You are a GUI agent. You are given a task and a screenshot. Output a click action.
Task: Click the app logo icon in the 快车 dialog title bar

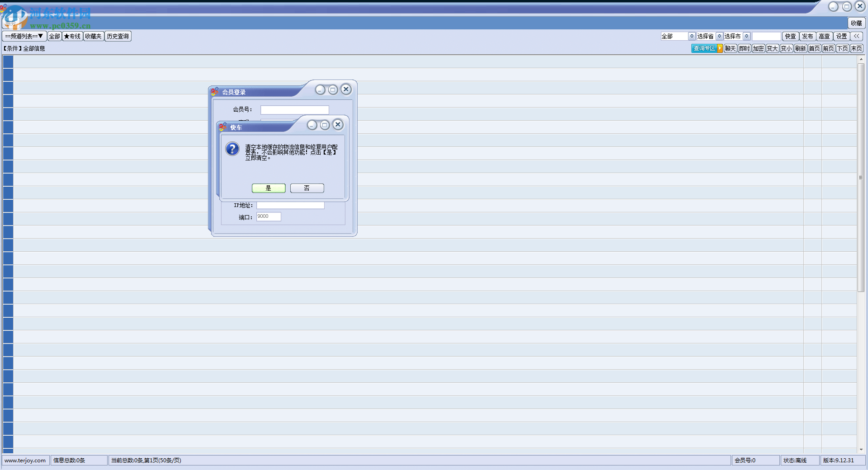(223, 127)
